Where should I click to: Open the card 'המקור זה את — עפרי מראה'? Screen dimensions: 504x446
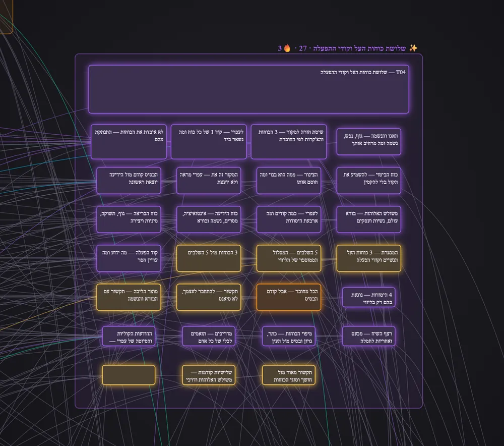tap(209, 181)
